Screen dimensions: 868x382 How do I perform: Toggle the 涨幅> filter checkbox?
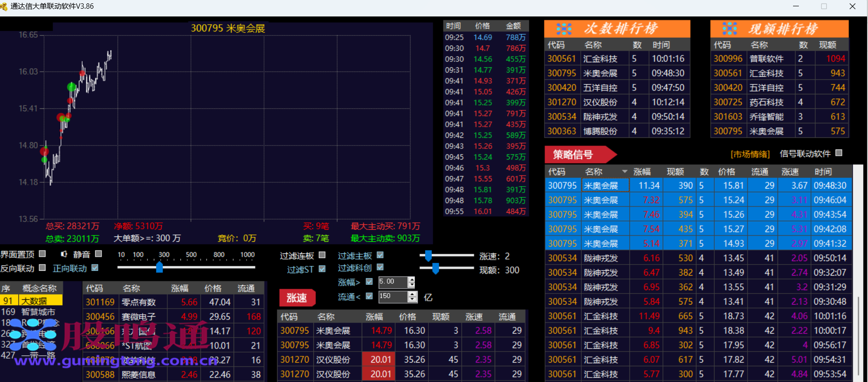[369, 281]
